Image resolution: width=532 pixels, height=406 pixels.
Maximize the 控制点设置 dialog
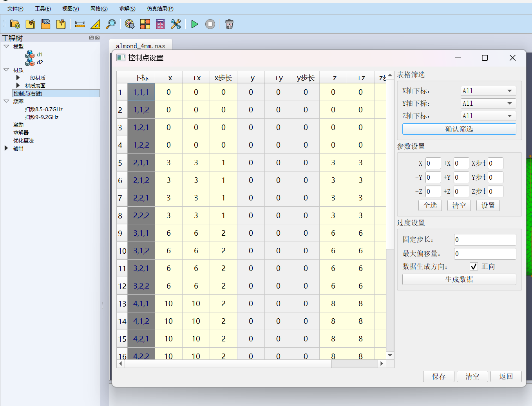(485, 58)
